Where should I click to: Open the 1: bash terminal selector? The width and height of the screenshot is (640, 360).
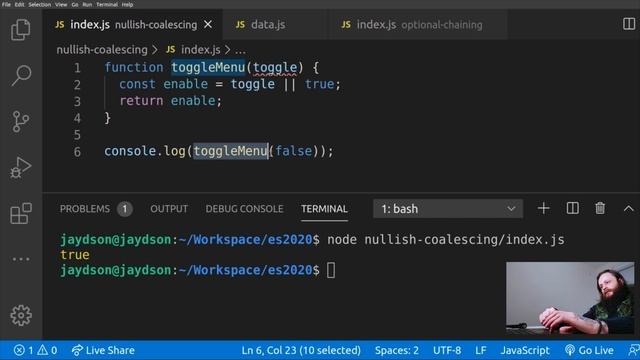pos(448,209)
